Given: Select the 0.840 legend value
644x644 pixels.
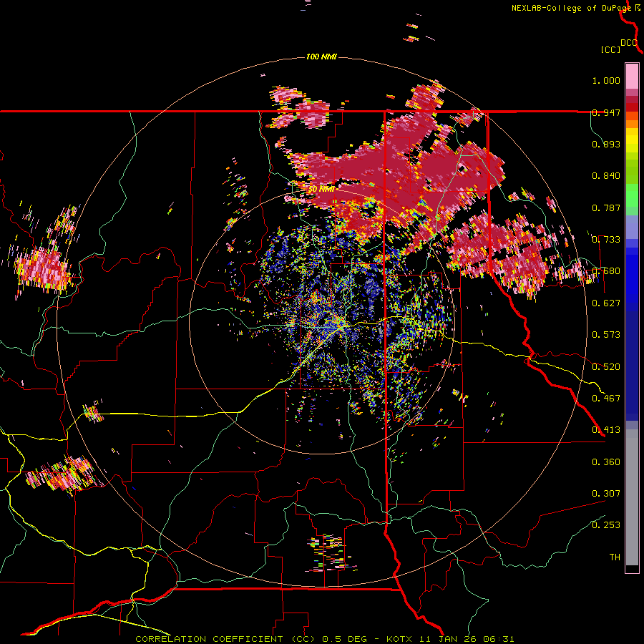Looking at the screenshot, I should 606,176.
